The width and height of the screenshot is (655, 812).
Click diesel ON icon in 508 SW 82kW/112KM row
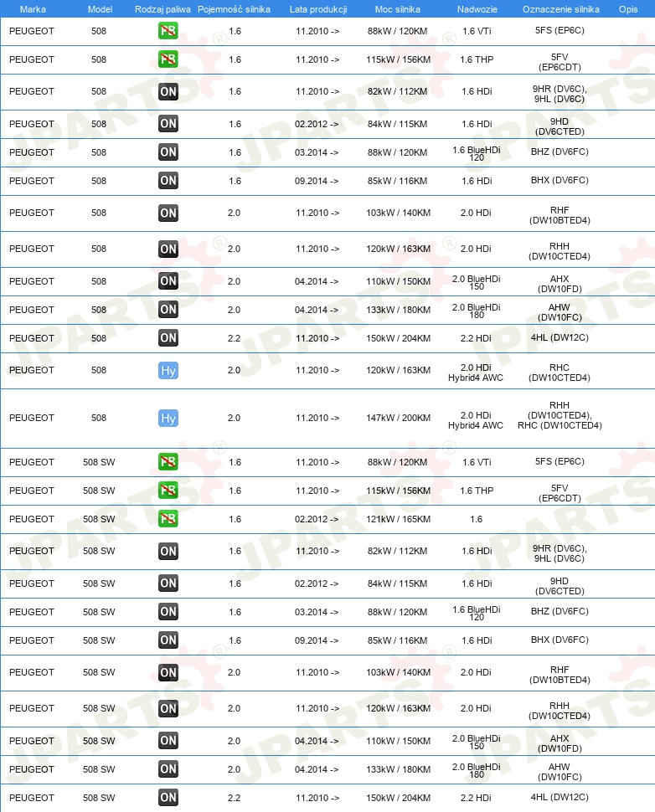pyautogui.click(x=168, y=551)
